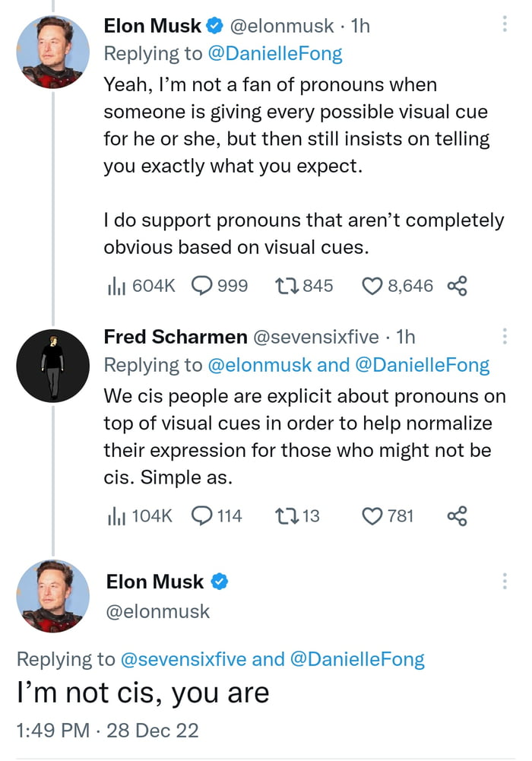532x761 pixels.
Task: Open reply comments on Elon Musk's first tweet
Action: point(220,286)
